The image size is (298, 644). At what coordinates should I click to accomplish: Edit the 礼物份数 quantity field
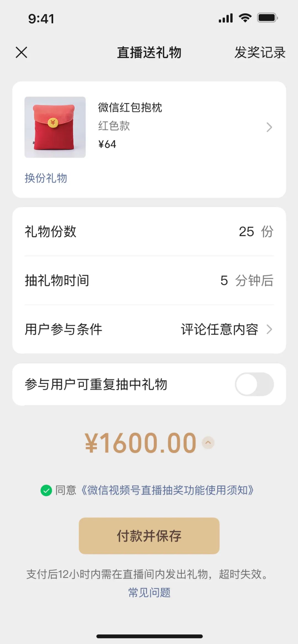coord(246,232)
